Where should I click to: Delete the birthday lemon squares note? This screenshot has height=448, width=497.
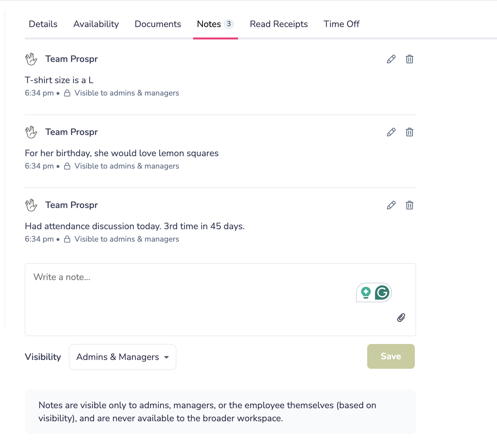click(x=409, y=132)
